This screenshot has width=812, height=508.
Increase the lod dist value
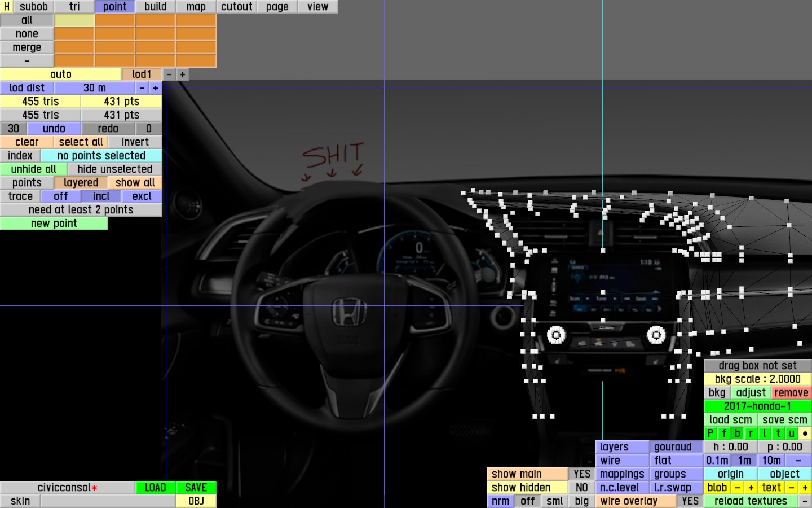click(156, 88)
